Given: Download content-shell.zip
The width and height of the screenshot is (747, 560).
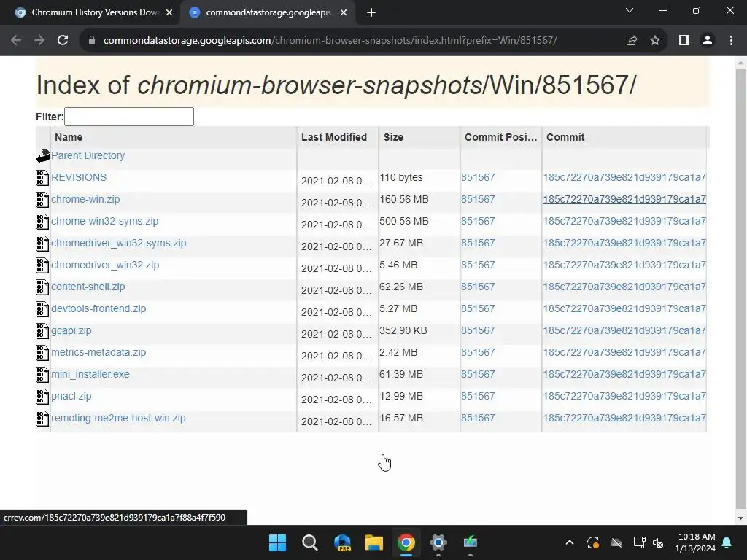Looking at the screenshot, I should (88, 287).
